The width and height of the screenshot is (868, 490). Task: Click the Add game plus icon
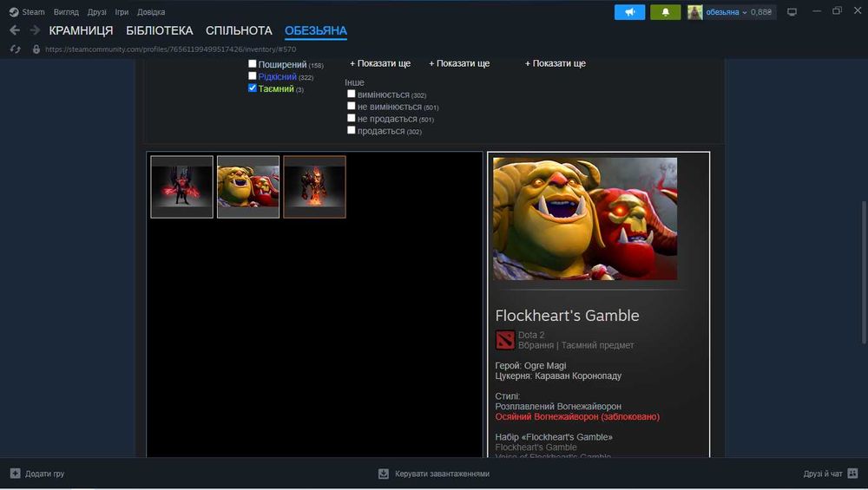click(15, 474)
